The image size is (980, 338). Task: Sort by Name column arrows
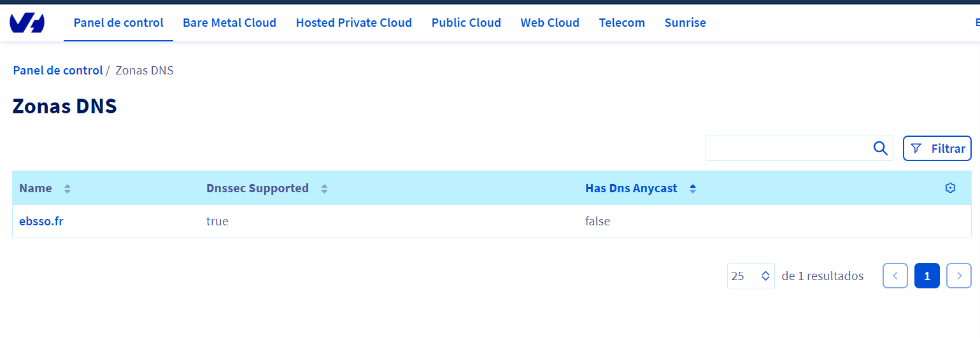coord(67,188)
